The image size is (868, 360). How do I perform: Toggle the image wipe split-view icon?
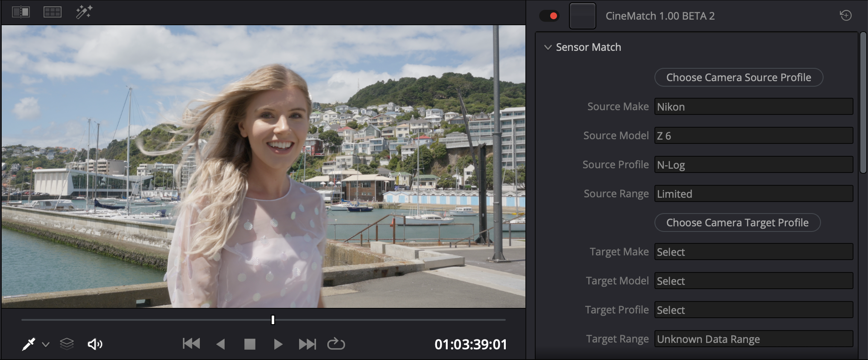(x=21, y=12)
